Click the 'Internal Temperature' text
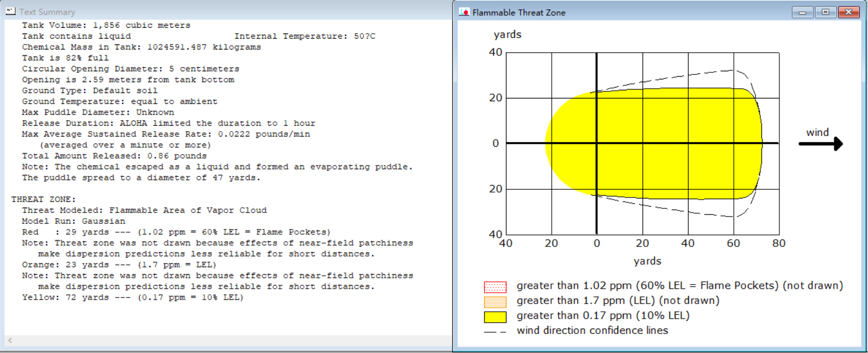The width and height of the screenshot is (868, 353). pos(304,36)
